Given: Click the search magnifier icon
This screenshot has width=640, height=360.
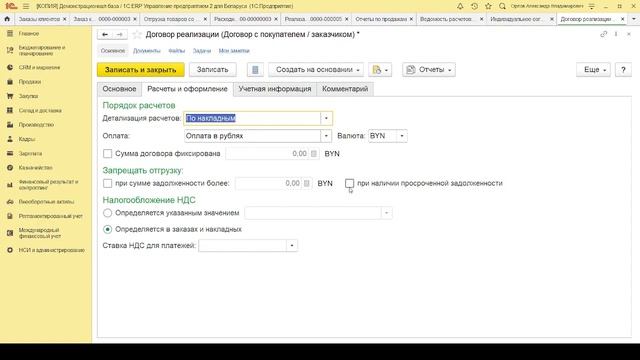Looking at the screenshot, I should click(502, 6).
